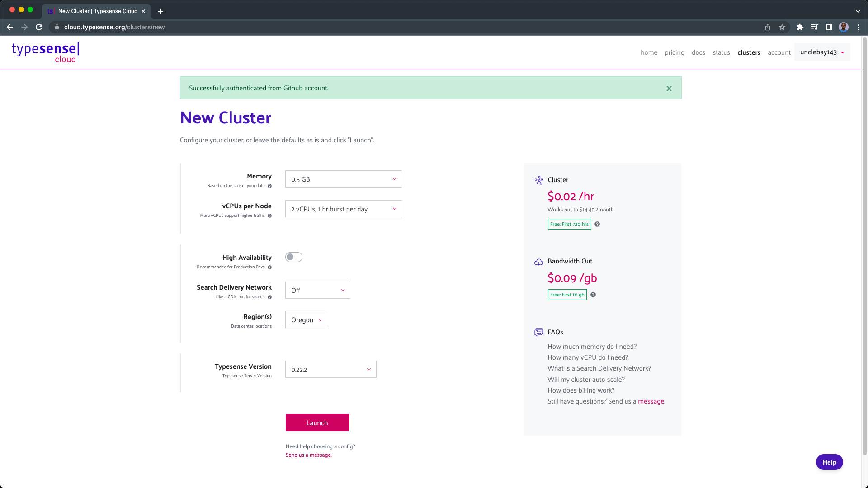Open the account nav link
The height and width of the screenshot is (488, 868).
(x=779, y=52)
